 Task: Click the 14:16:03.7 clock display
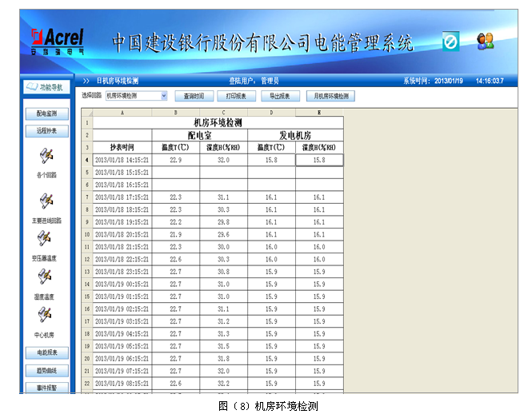(x=490, y=81)
